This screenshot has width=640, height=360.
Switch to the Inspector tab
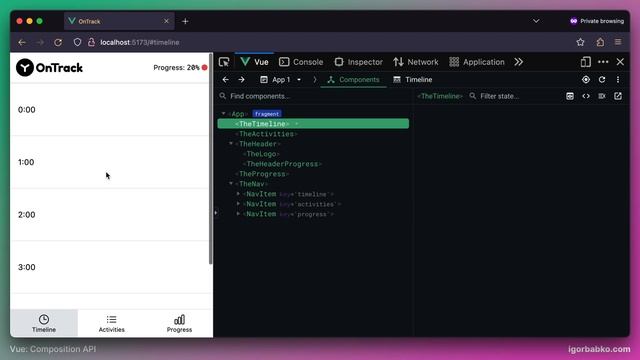359,62
